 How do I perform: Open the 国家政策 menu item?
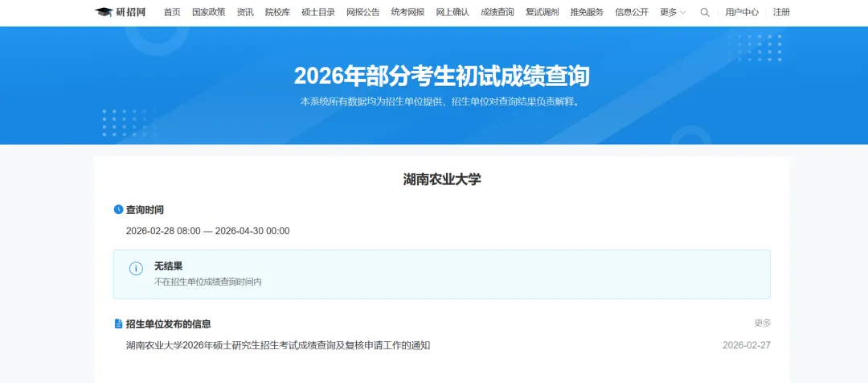(209, 12)
